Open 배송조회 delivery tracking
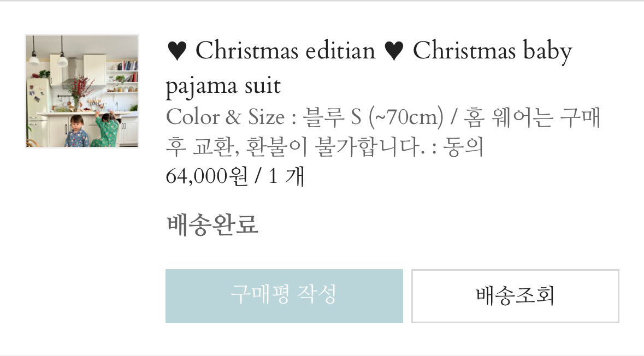 click(515, 296)
